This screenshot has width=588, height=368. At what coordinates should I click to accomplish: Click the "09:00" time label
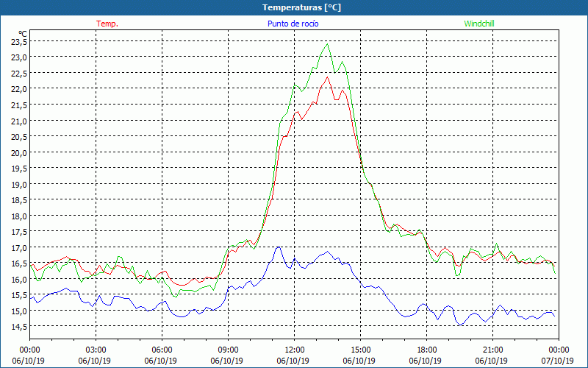tap(228, 350)
